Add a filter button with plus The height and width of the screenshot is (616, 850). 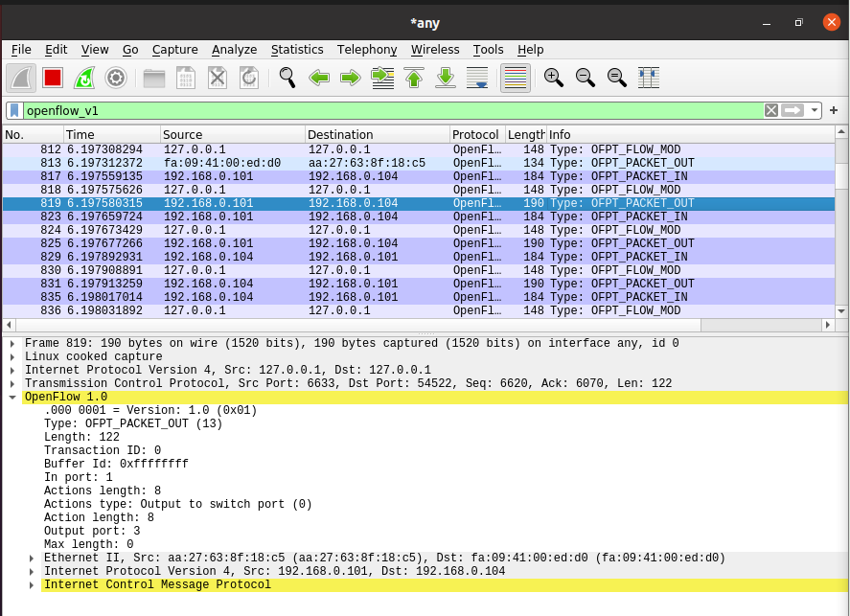(834, 110)
